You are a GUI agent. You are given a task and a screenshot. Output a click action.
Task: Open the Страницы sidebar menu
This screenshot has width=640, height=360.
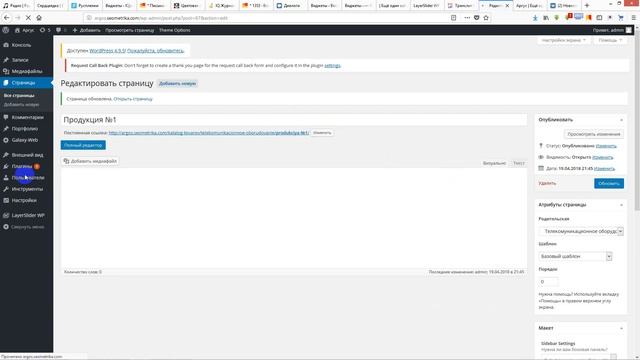coord(27,83)
